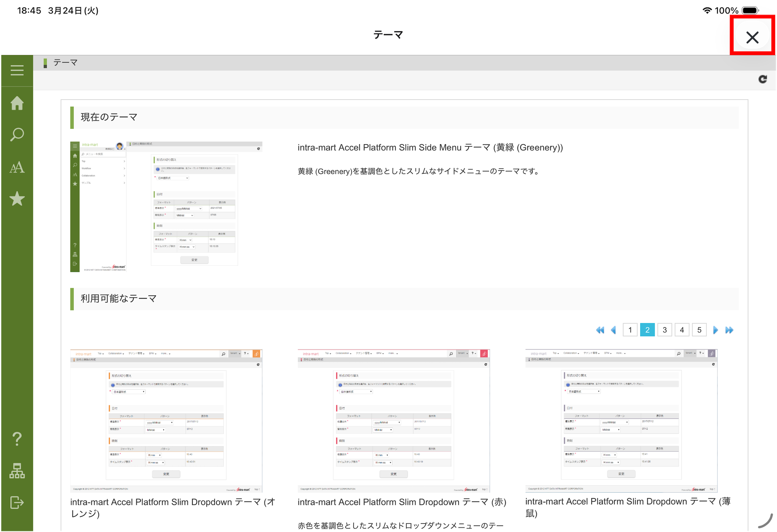The image size is (777, 532).
Task: Jump to last page (double-right arrow)
Action: click(x=730, y=330)
